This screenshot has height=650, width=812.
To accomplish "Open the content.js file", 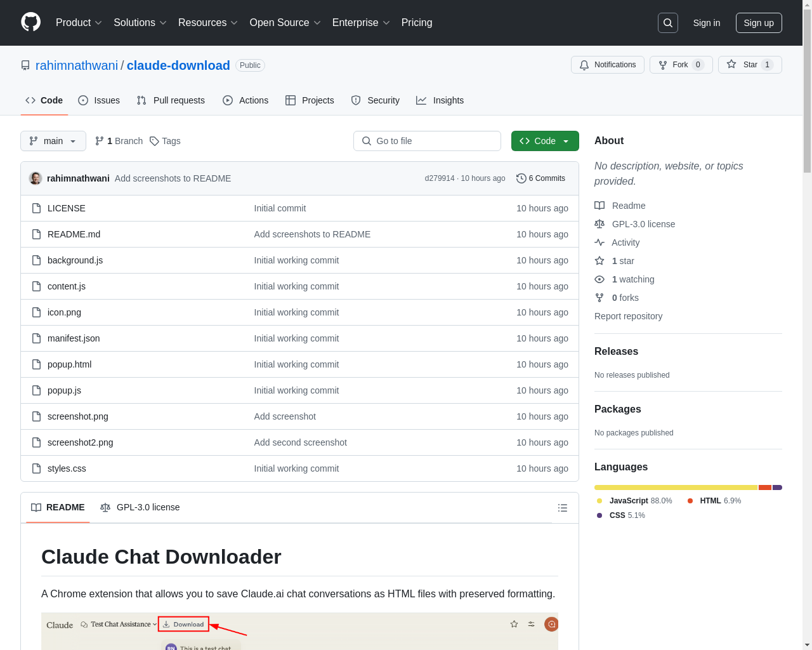I will 67,286.
